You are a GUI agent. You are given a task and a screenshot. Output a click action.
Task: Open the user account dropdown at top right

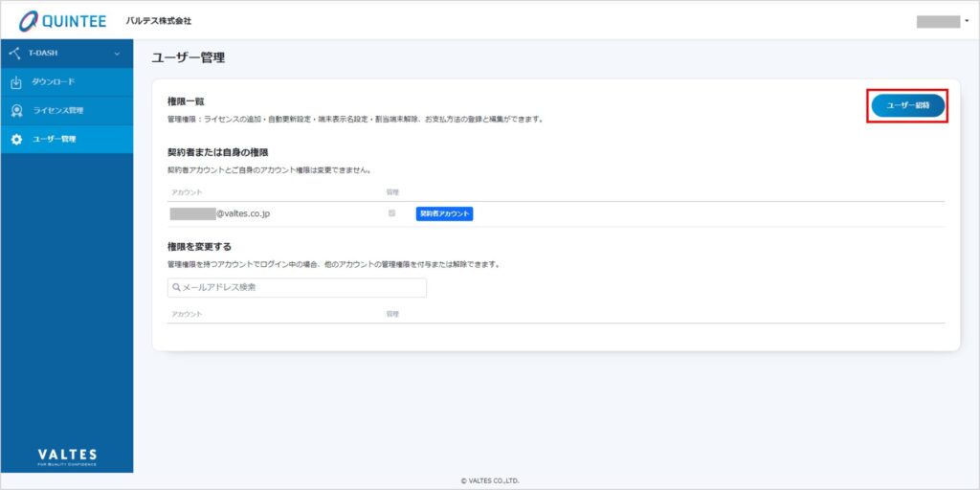tap(942, 21)
